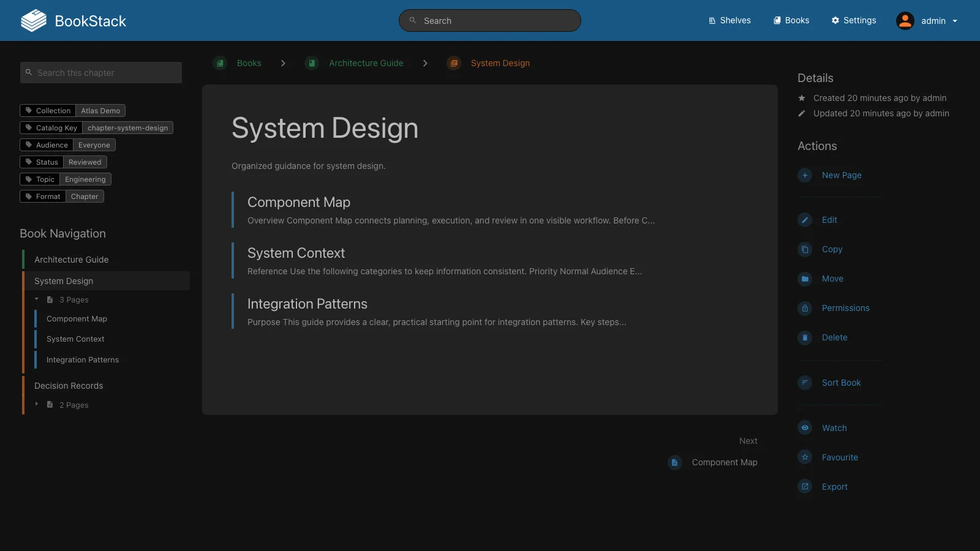980x551 pixels.
Task: Click the chevron after Books breadcrumb
Action: (283, 63)
